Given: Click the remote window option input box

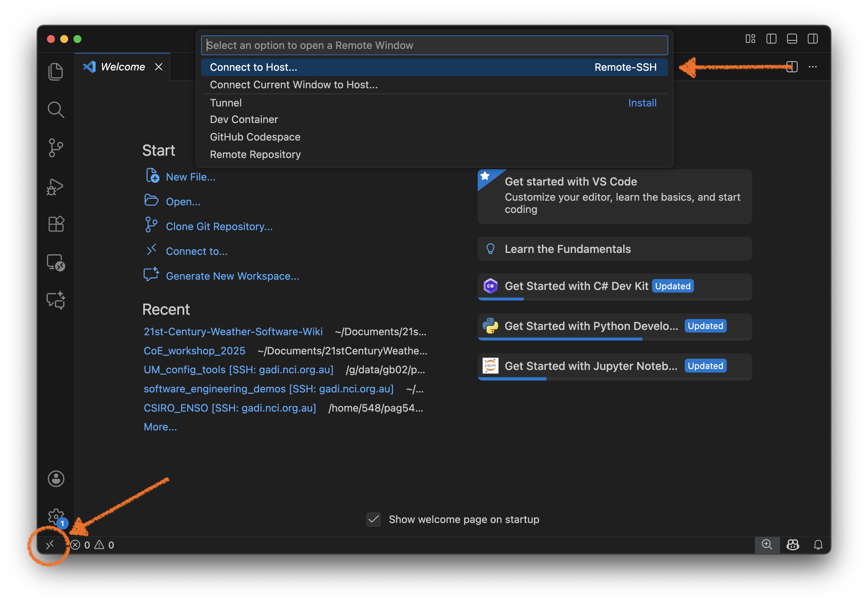Looking at the screenshot, I should tap(434, 45).
